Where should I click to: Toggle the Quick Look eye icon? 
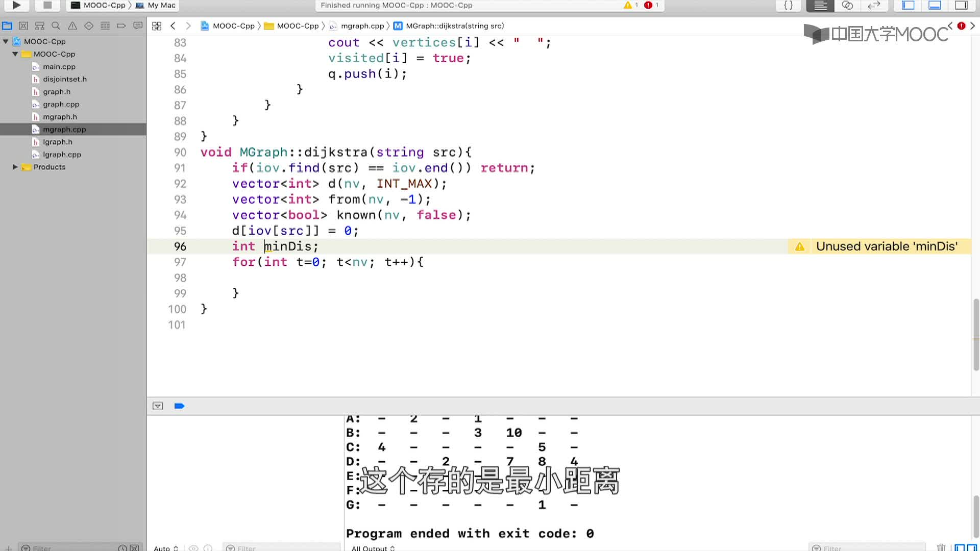[193, 548]
